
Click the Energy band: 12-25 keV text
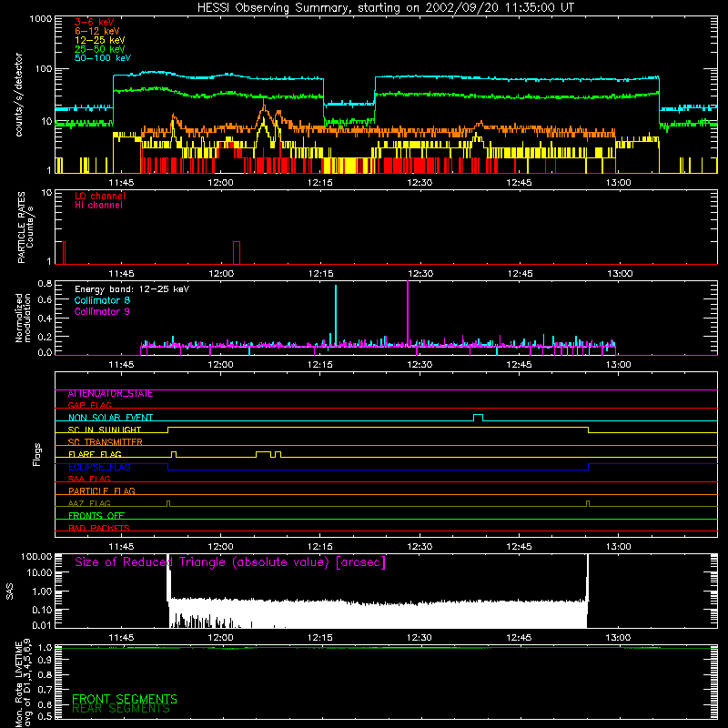(132, 289)
